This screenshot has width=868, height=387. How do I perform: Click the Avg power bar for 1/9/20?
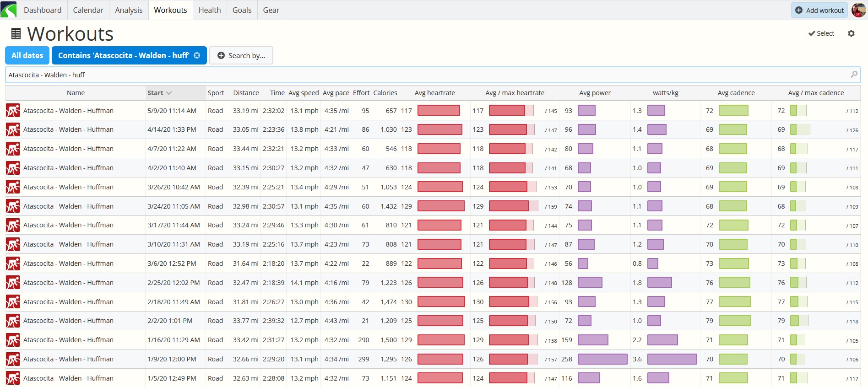point(602,359)
